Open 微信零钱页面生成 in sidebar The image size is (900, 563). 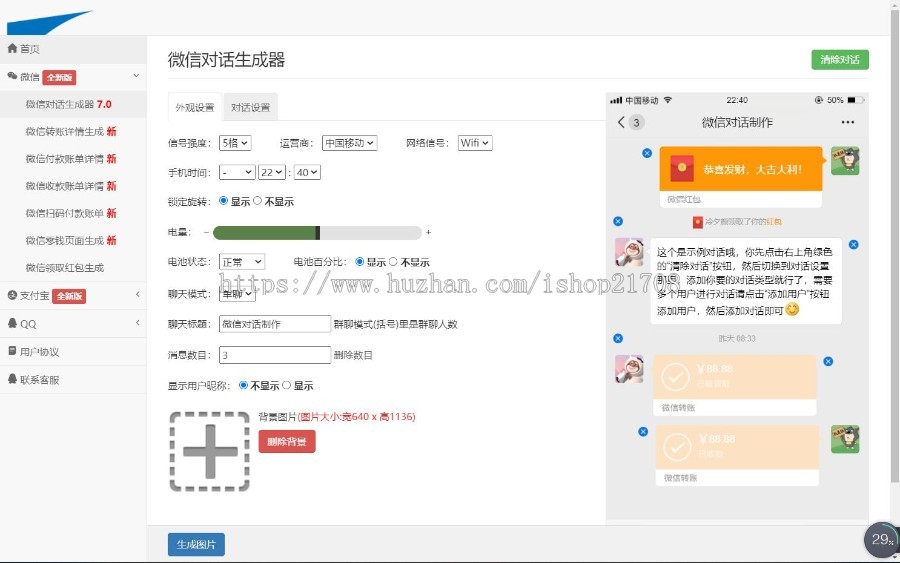pos(71,240)
